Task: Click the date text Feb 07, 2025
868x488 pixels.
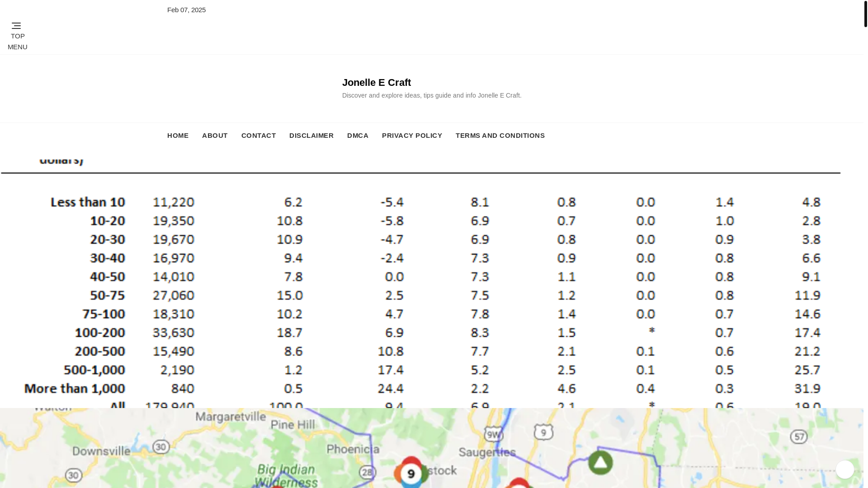Action: 186,10
